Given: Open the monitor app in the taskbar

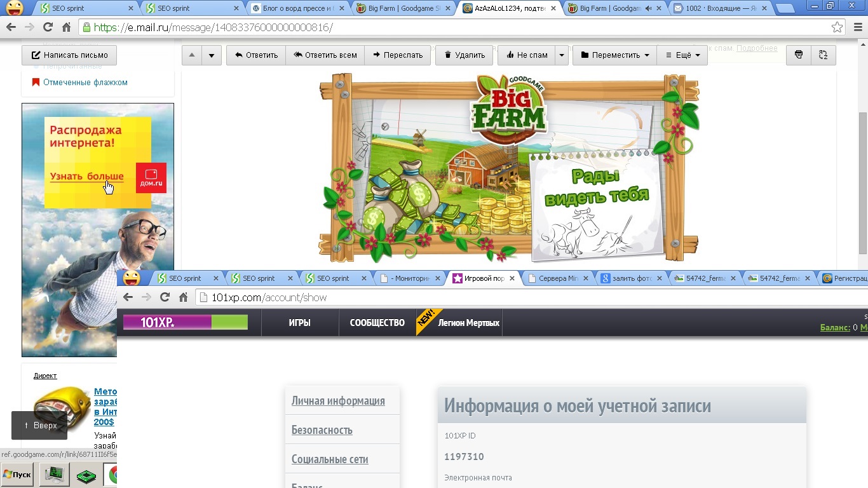Looking at the screenshot, I should coord(54,475).
